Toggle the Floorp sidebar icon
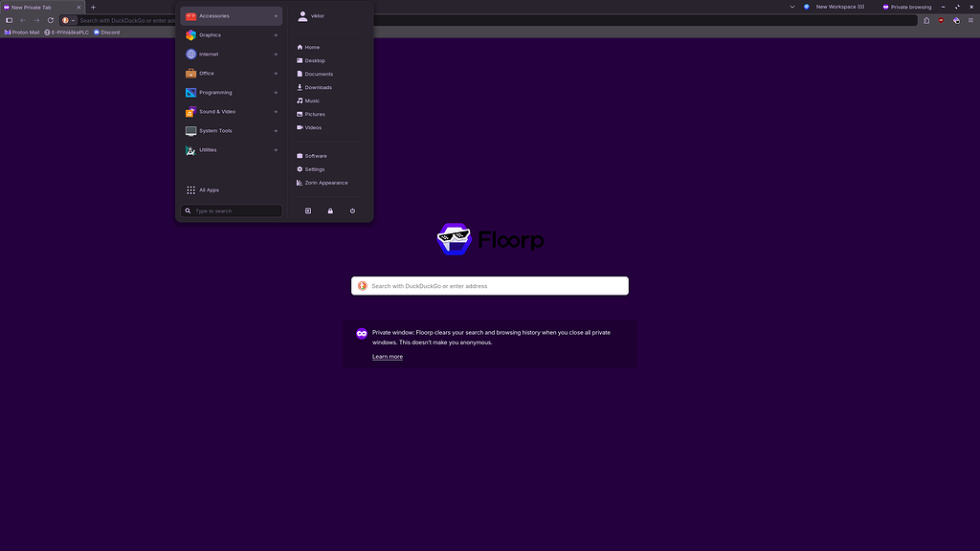Viewport: 980px width, 551px height. tap(9, 21)
